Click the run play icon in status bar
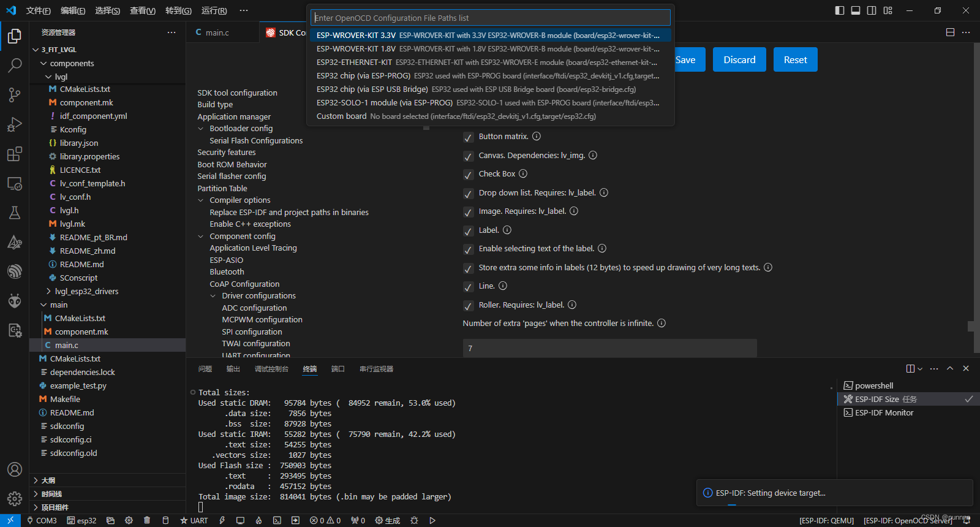 click(432, 520)
